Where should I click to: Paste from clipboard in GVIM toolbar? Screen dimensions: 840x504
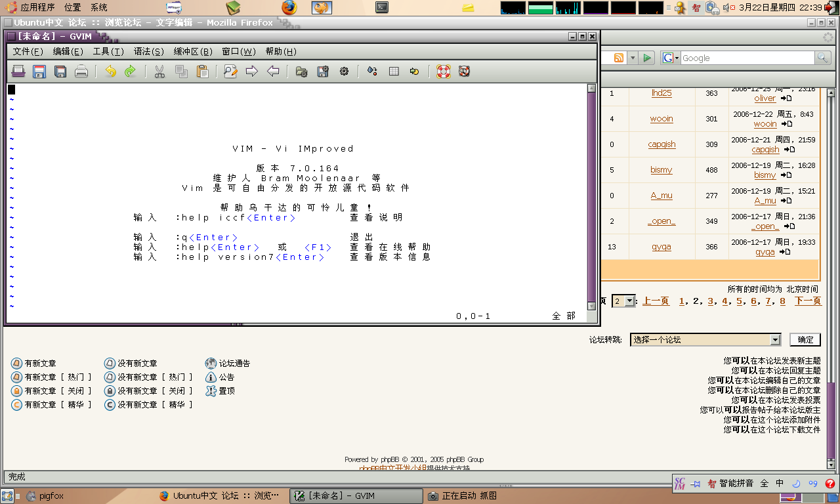[x=202, y=72]
